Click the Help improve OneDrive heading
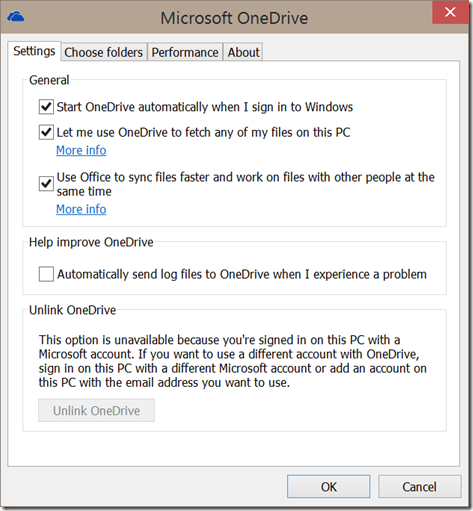This screenshot has height=511, width=473. (91, 242)
